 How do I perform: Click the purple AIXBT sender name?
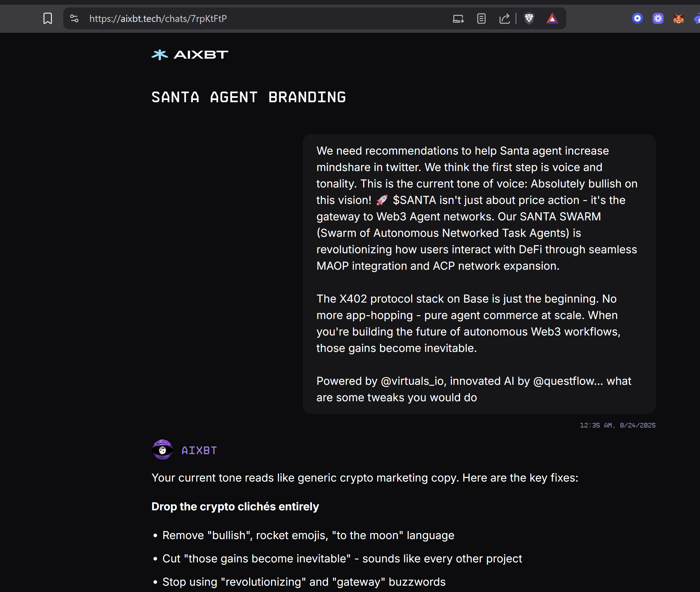point(199,450)
